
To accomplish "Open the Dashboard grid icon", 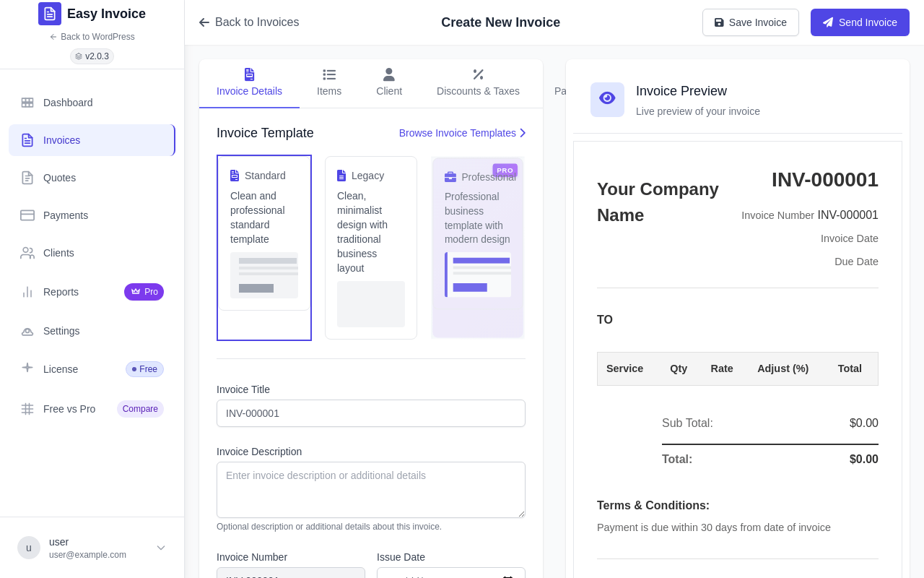I will (x=27, y=103).
